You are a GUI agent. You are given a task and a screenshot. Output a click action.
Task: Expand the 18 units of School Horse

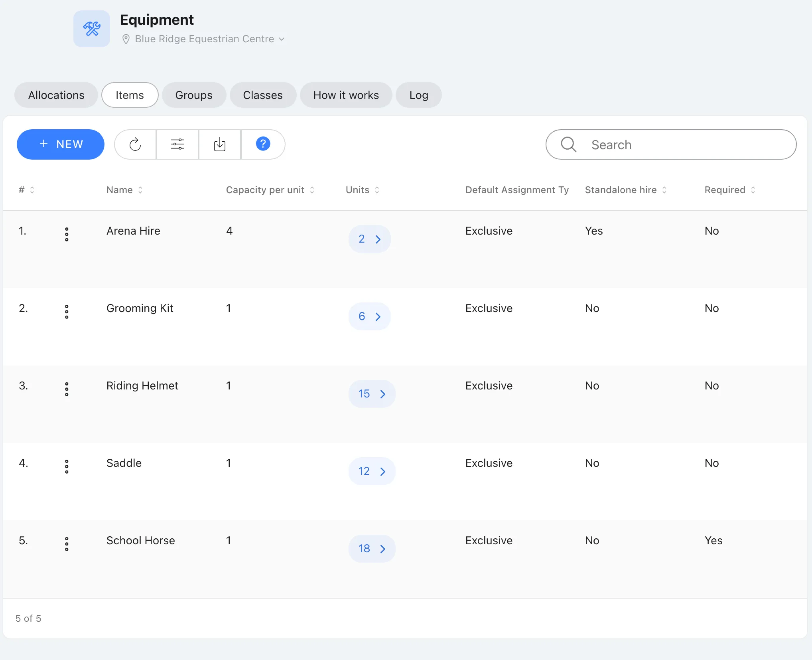(372, 549)
